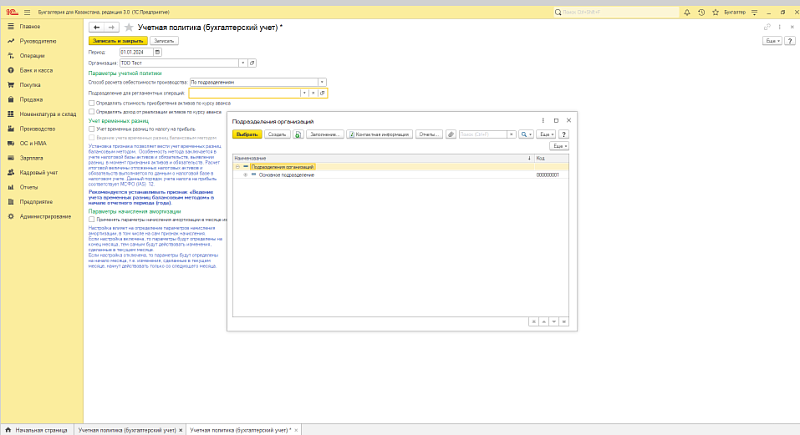Expand the Основное подразделение tree node
This screenshot has height=435, width=800.
tap(245, 174)
